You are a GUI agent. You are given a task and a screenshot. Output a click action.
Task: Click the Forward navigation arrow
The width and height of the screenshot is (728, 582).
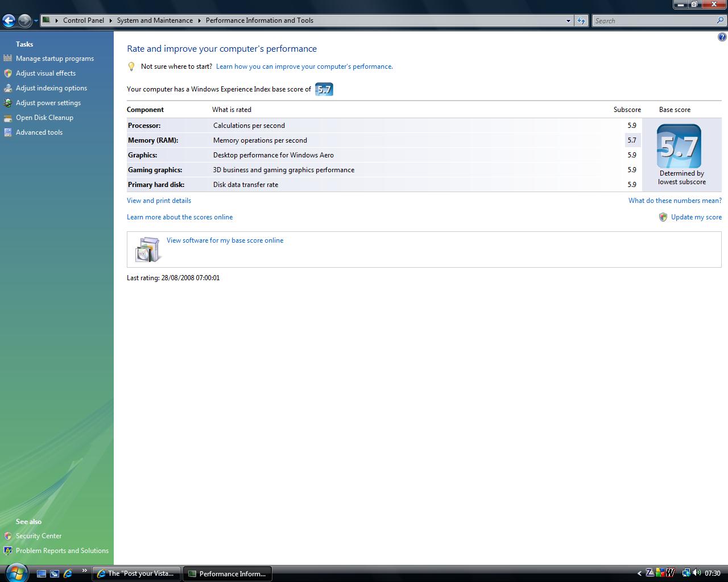(24, 21)
